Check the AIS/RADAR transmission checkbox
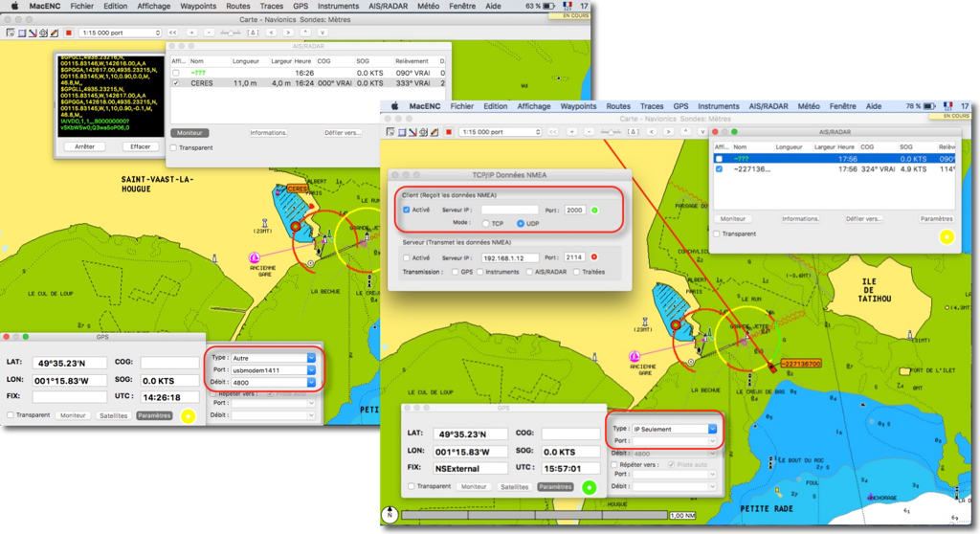Screen dimensions: 980x534 click(x=529, y=272)
